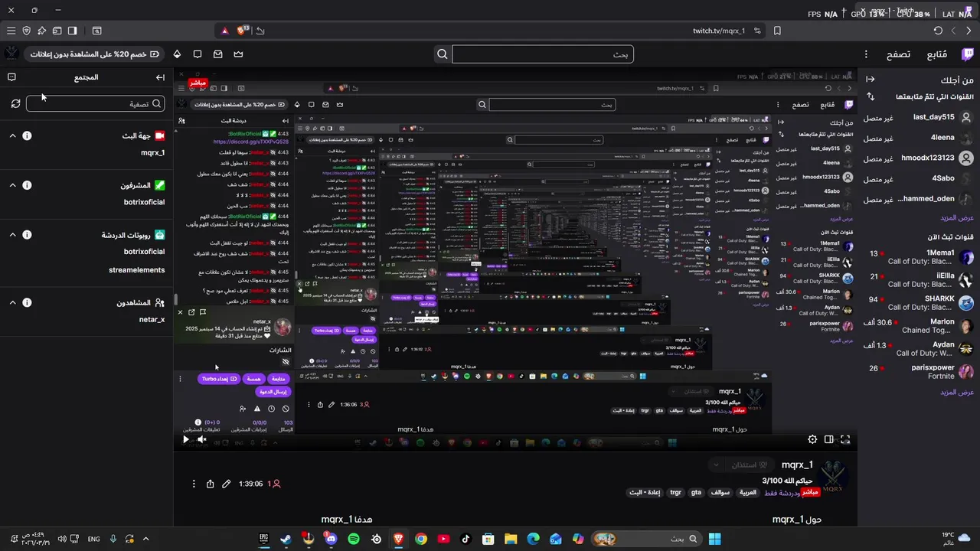Viewport: 980px width, 551px height.
Task: Edit stream info with the pencil icon
Action: [227, 484]
